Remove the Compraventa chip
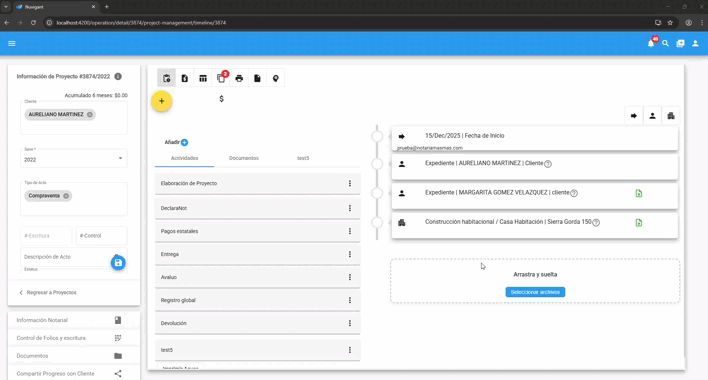This screenshot has height=380, width=708. pos(66,196)
